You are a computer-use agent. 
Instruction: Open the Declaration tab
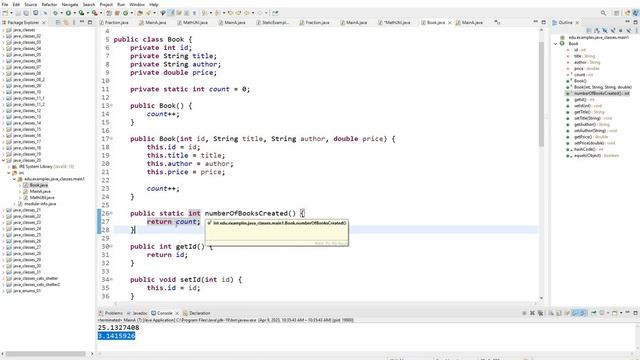pos(197,313)
